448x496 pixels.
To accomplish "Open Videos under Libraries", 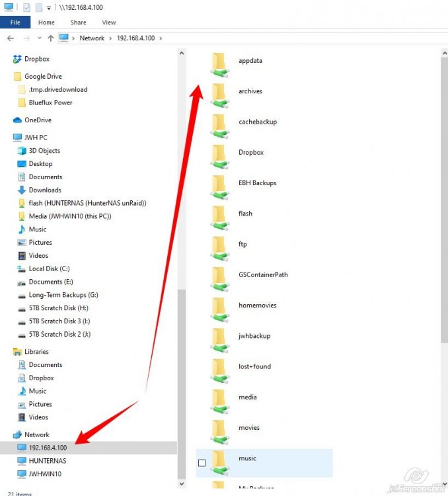I will click(x=38, y=417).
